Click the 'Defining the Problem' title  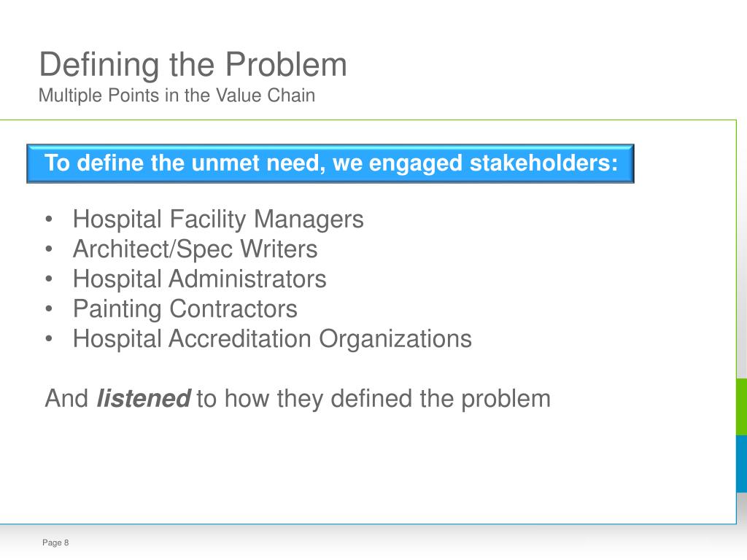[193, 65]
